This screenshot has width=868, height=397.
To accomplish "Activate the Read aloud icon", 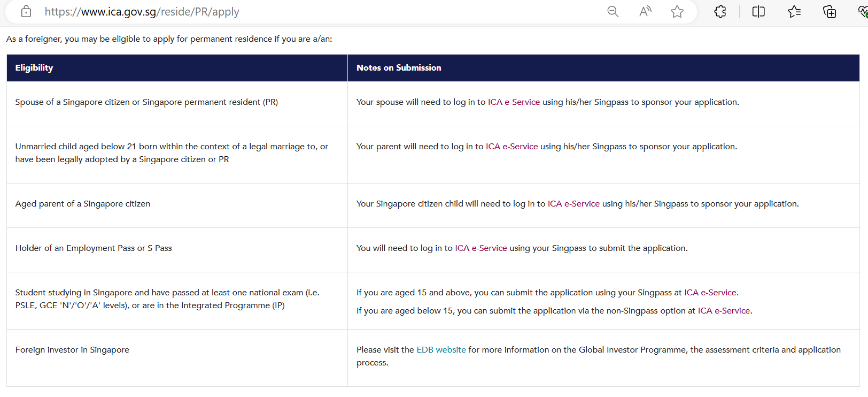I will point(645,11).
